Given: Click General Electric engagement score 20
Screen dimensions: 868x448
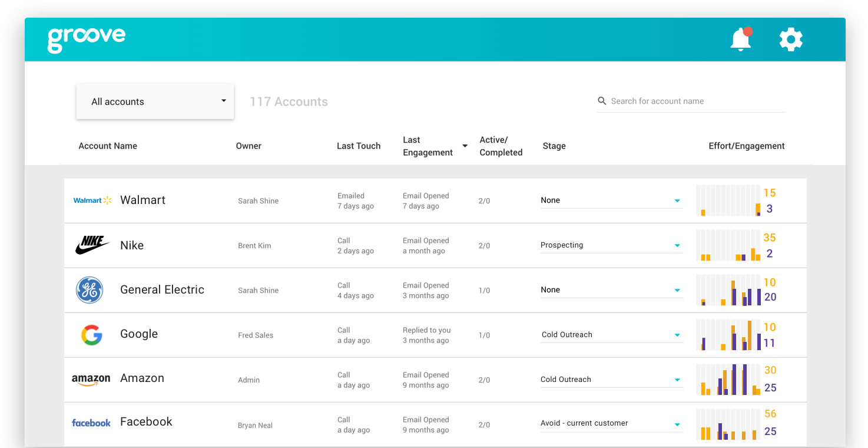Looking at the screenshot, I should tap(770, 298).
